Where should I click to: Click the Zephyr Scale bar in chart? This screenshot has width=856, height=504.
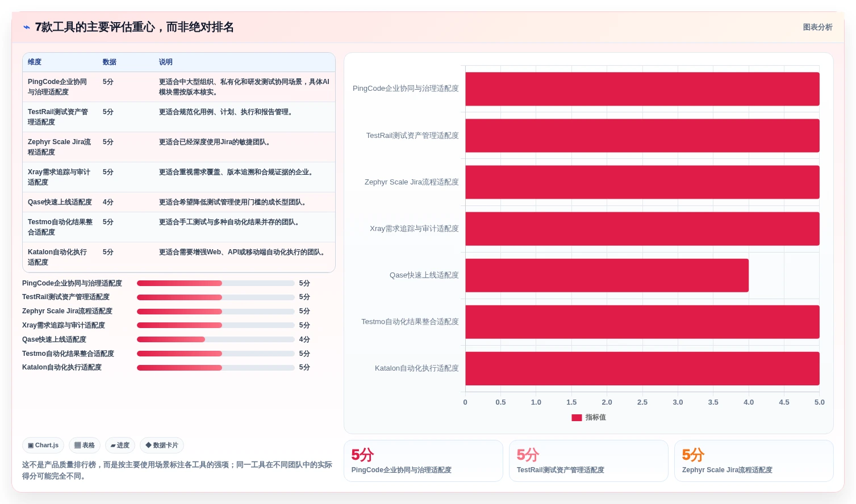642,182
